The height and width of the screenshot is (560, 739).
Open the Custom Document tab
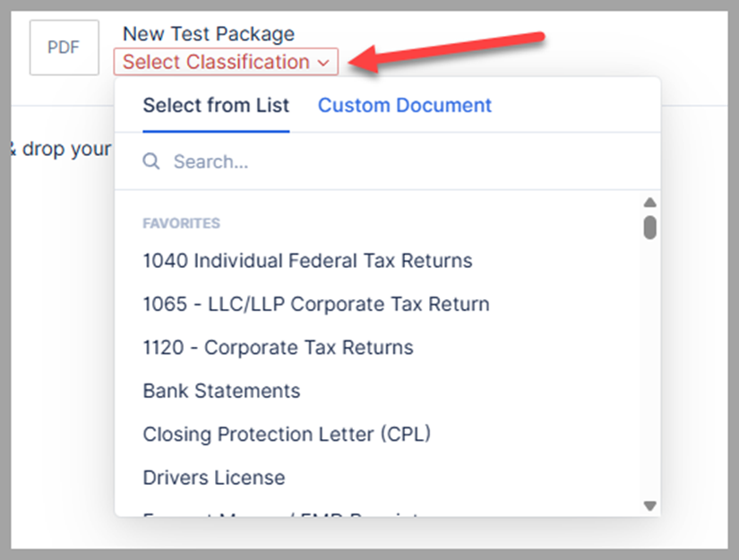(x=405, y=106)
